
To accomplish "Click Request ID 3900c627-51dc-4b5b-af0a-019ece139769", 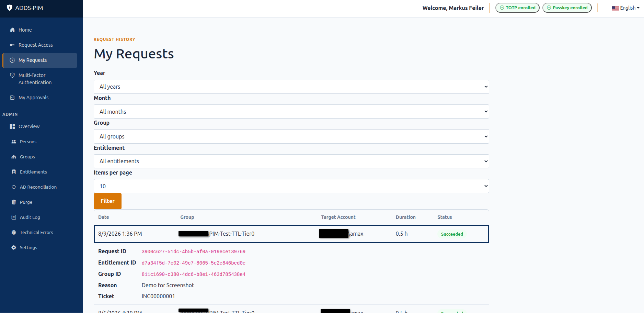I will tap(194, 252).
